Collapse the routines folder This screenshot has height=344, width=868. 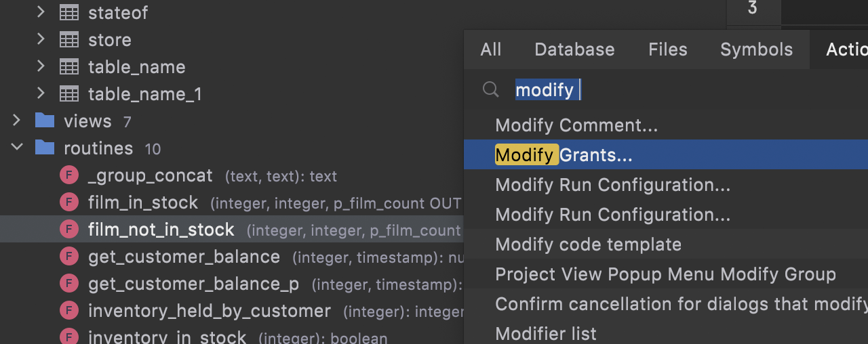coord(16,148)
